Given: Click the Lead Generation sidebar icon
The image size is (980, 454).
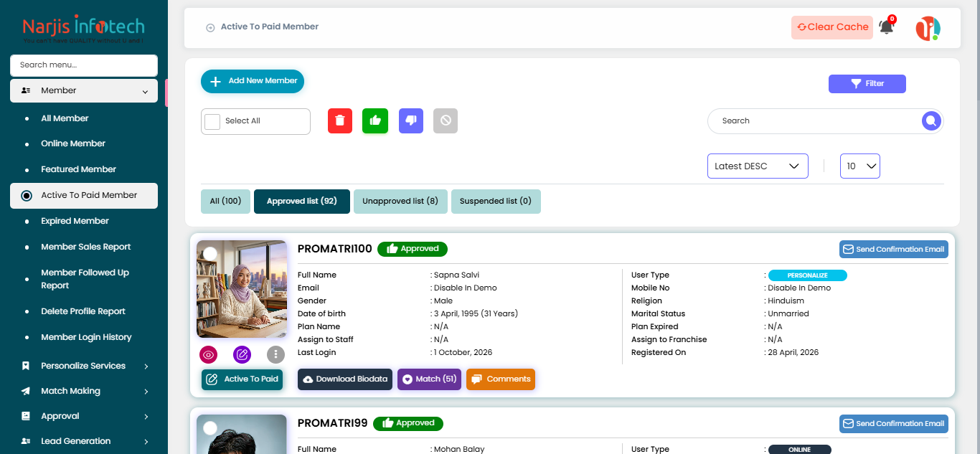Looking at the screenshot, I should 26,441.
